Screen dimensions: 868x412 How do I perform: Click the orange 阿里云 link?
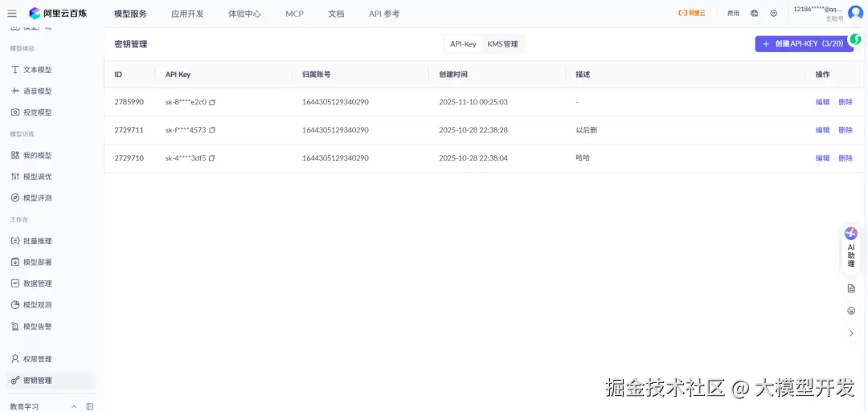tap(691, 14)
